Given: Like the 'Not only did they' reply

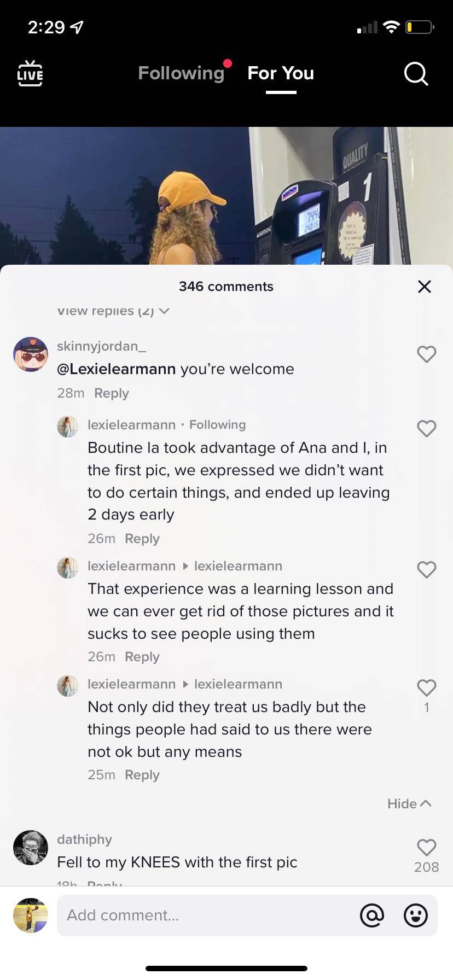Looking at the screenshot, I should click(426, 688).
